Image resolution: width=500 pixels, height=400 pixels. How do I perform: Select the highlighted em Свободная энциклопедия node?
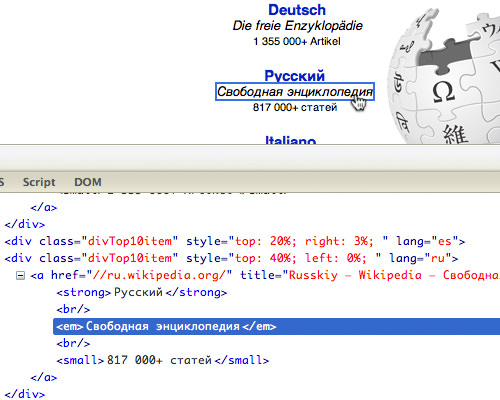[x=277, y=326]
